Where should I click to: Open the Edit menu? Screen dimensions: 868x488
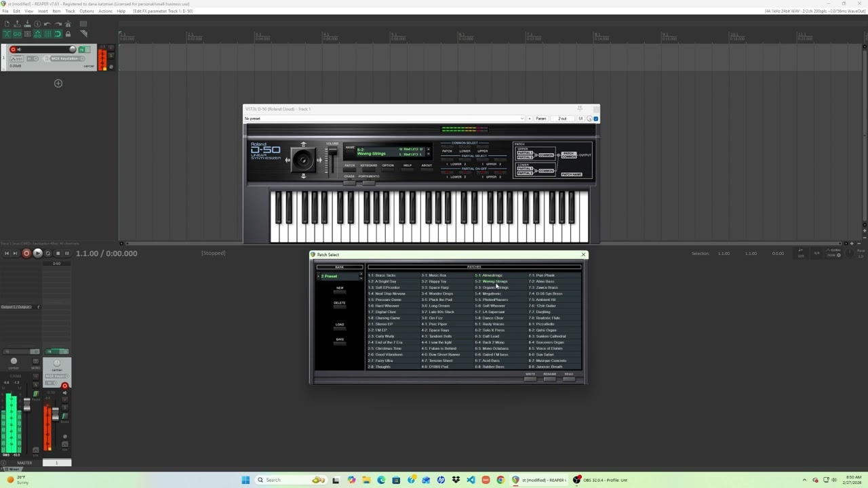pos(16,11)
